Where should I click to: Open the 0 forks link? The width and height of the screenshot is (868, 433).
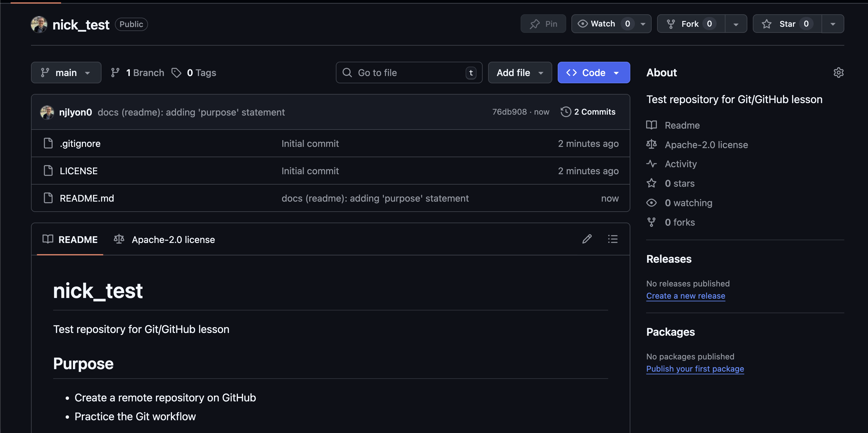pos(680,222)
